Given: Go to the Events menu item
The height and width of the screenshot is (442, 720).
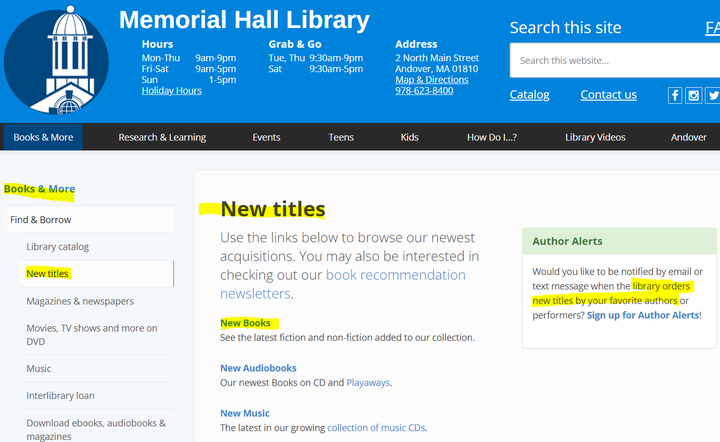Looking at the screenshot, I should coord(266,137).
